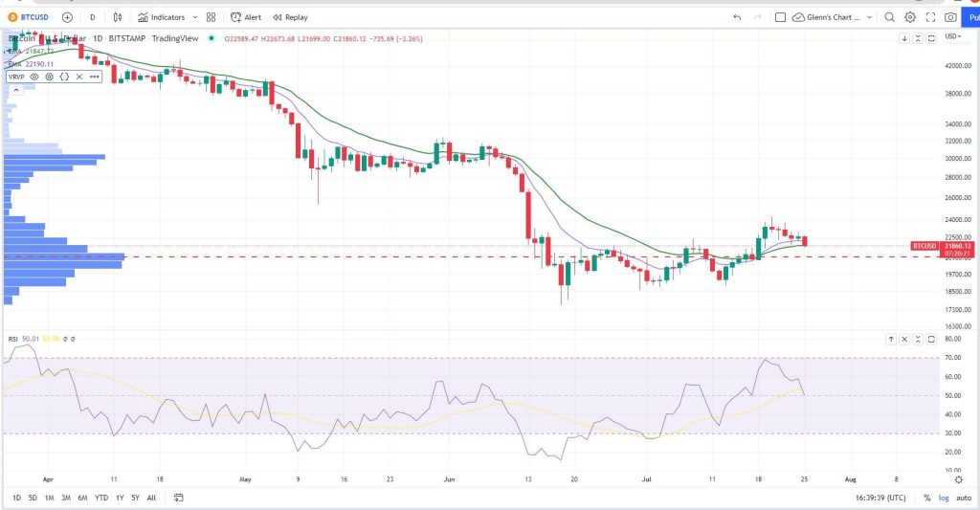Open the candlestick chart style selector
This screenshot has height=510, width=980.
[x=117, y=17]
